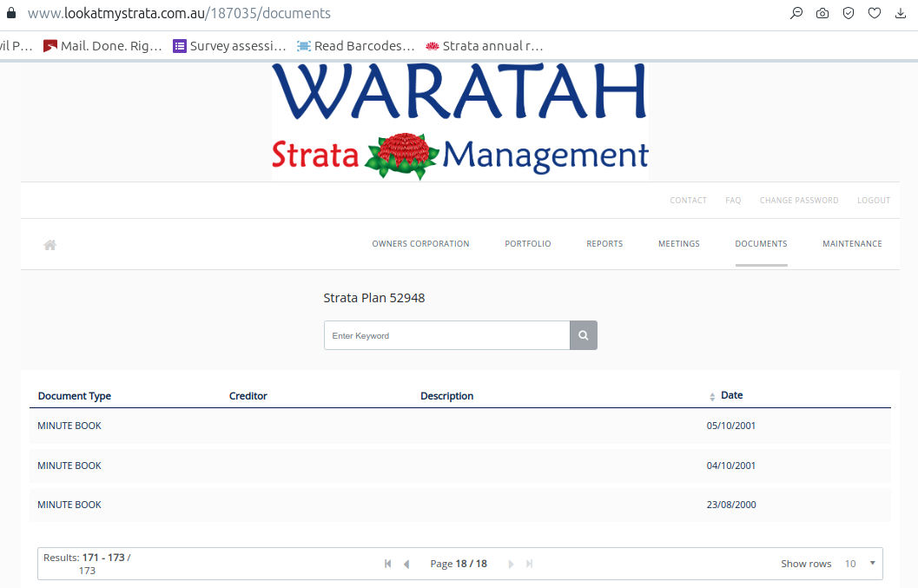Click the 23/08/2000 date cell
This screenshot has height=588, width=918.
[x=731, y=505]
